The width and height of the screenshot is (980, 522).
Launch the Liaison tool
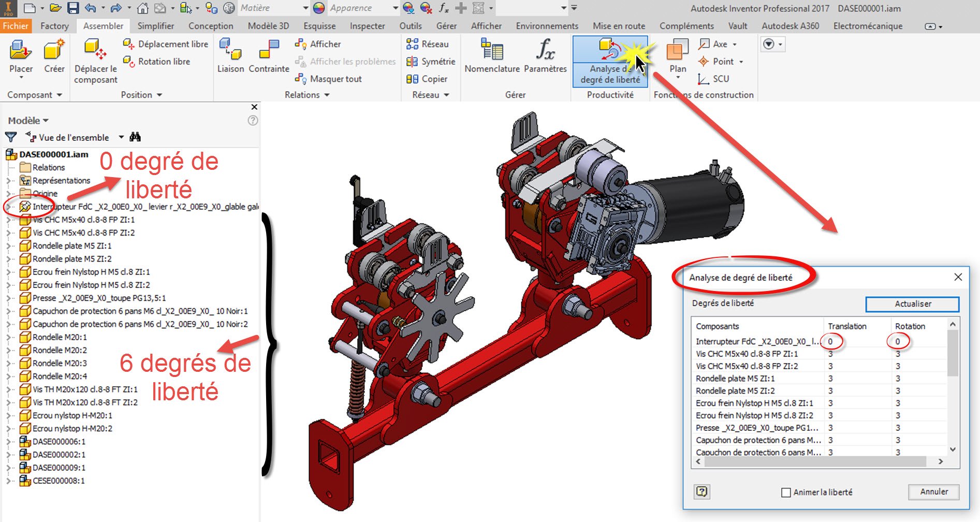pyautogui.click(x=230, y=57)
